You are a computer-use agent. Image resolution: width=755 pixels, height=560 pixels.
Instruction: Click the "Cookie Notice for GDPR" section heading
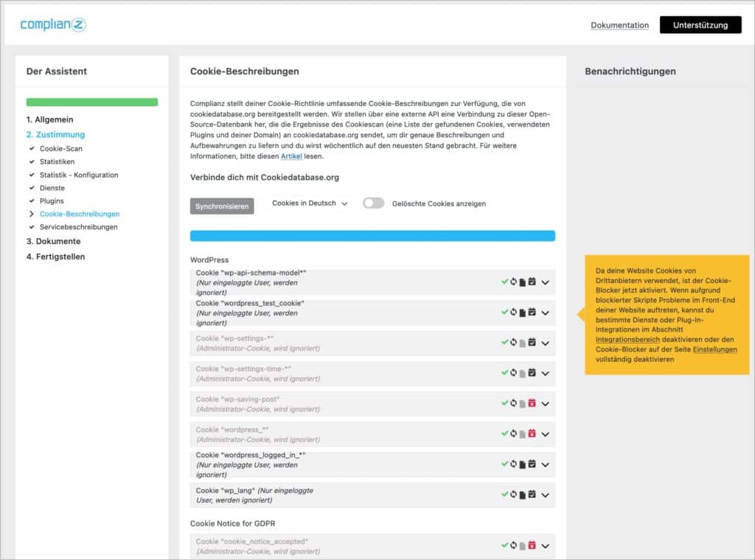click(x=232, y=523)
